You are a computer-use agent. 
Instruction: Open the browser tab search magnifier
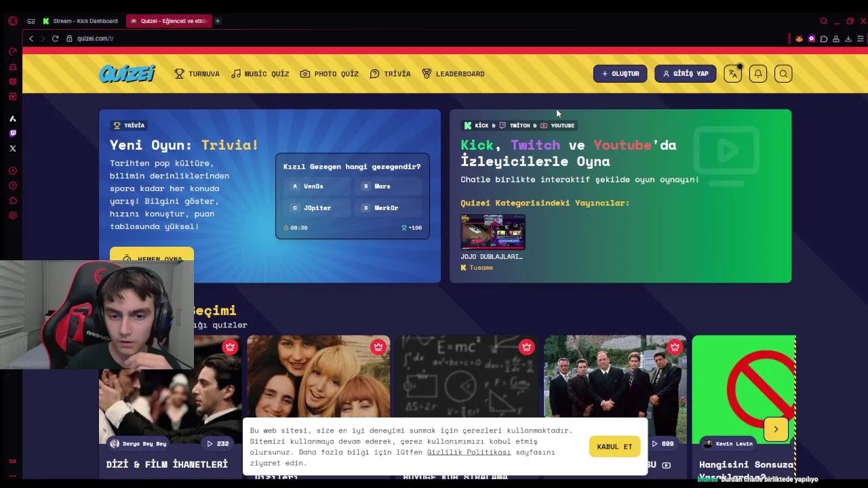(824, 21)
